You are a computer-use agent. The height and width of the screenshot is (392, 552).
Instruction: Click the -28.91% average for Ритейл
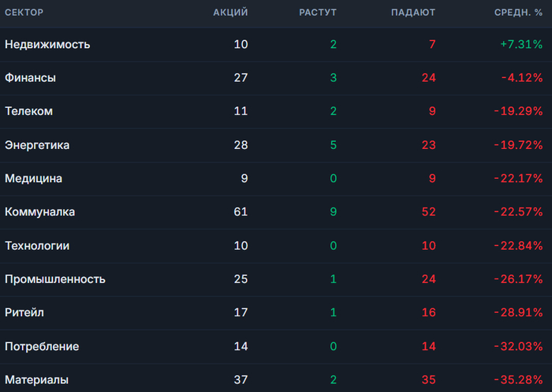pos(518,313)
